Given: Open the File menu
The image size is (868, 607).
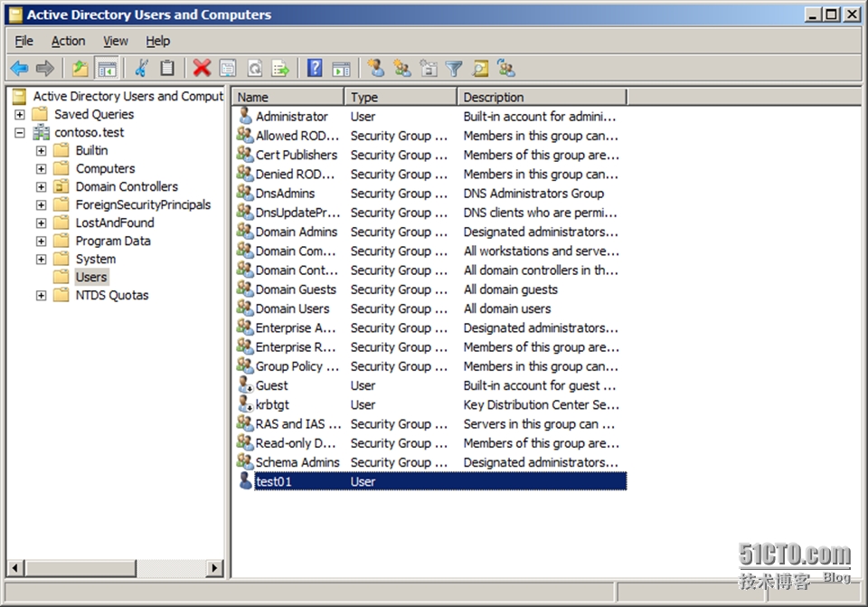Looking at the screenshot, I should pyautogui.click(x=24, y=41).
